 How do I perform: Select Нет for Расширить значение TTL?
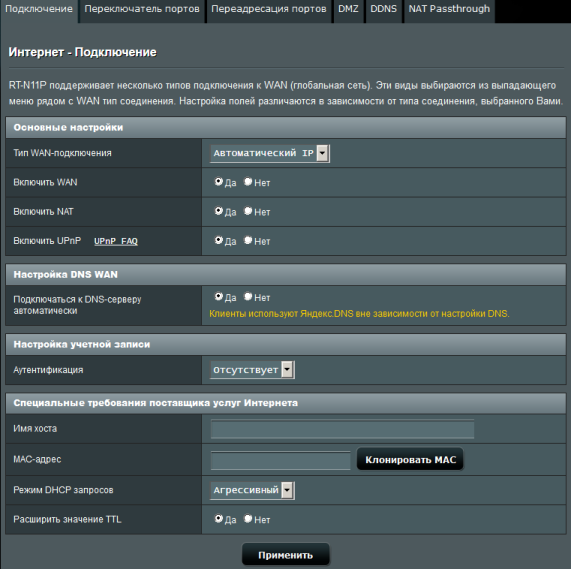[x=248, y=518]
